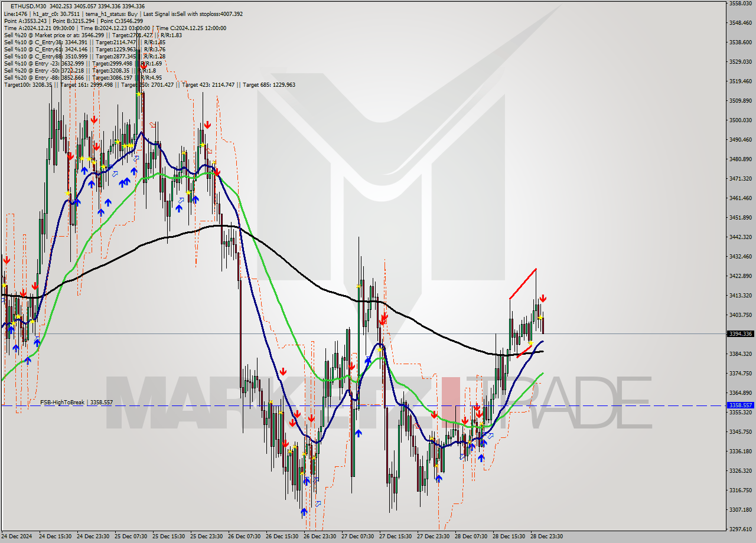756x543 pixels.
Task: Click the 'Target100: 3208.35' targets line
Action: (149, 84)
